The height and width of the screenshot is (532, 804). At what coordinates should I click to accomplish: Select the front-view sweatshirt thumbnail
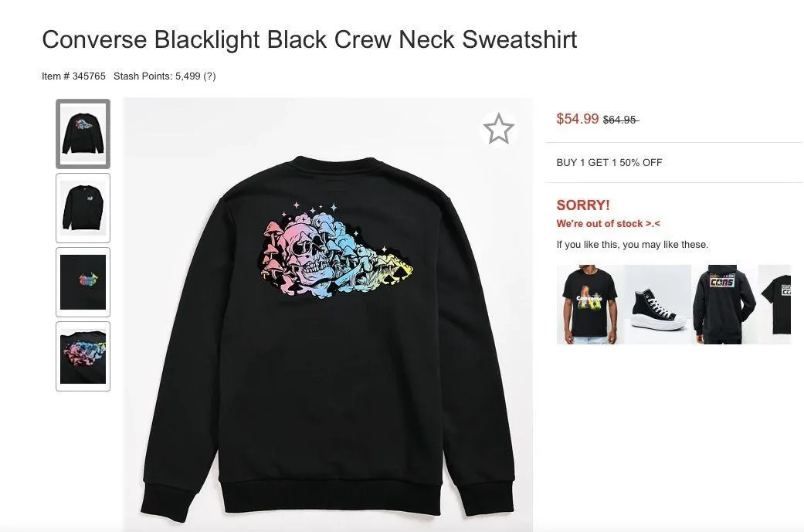tap(83, 207)
